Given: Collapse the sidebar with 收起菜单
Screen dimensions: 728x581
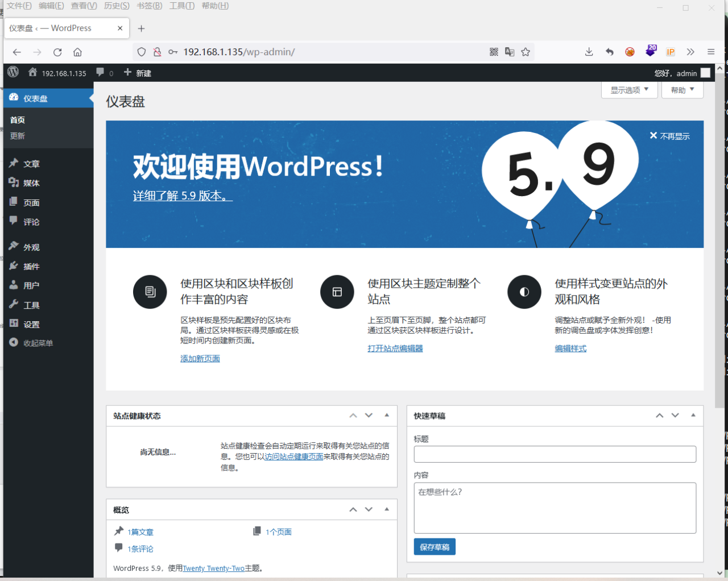Looking at the screenshot, I should click(38, 343).
